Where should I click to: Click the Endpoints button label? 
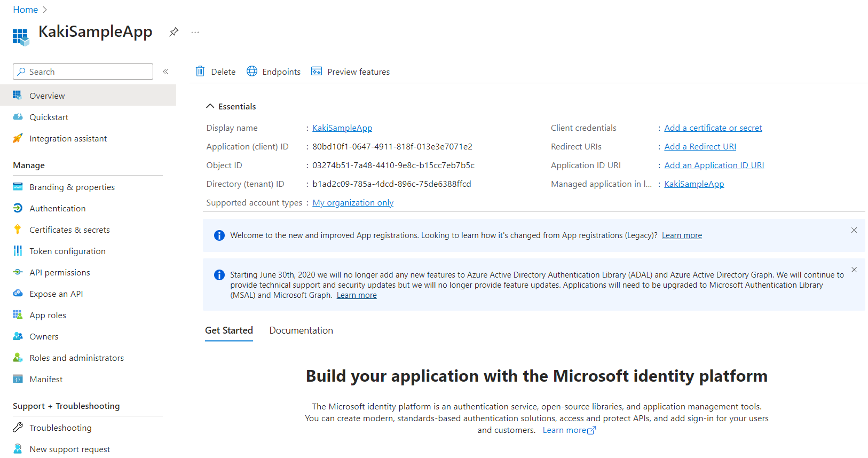(281, 72)
